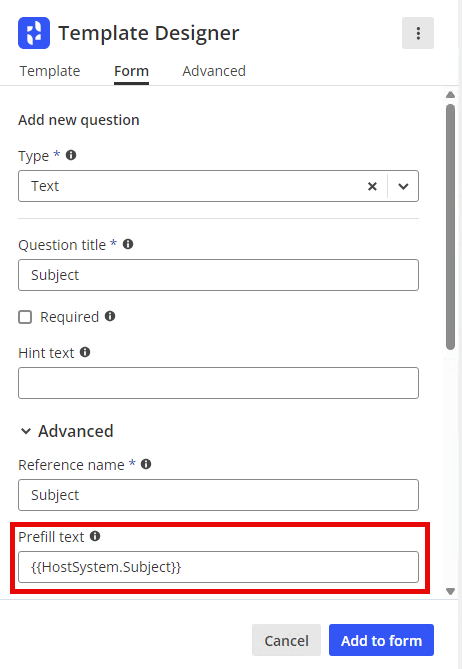
Task: Click Add to form button
Action: (381, 640)
